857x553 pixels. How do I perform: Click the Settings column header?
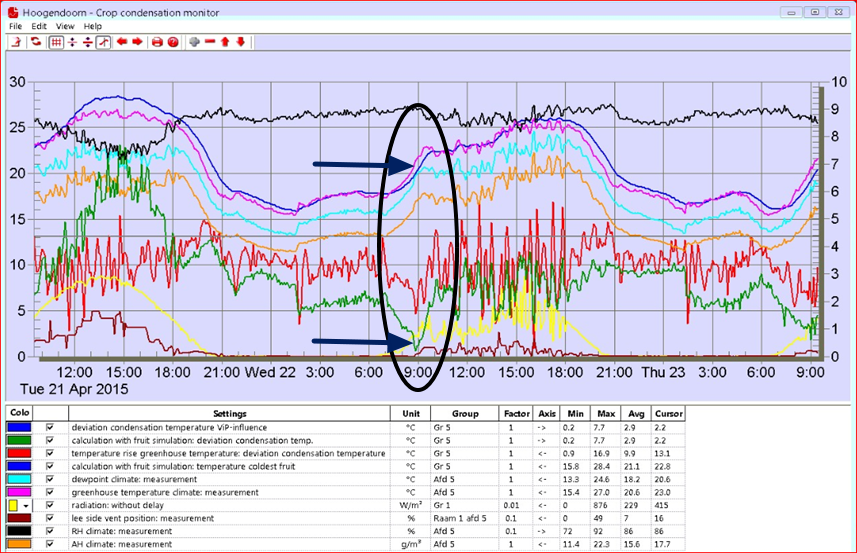(x=229, y=413)
